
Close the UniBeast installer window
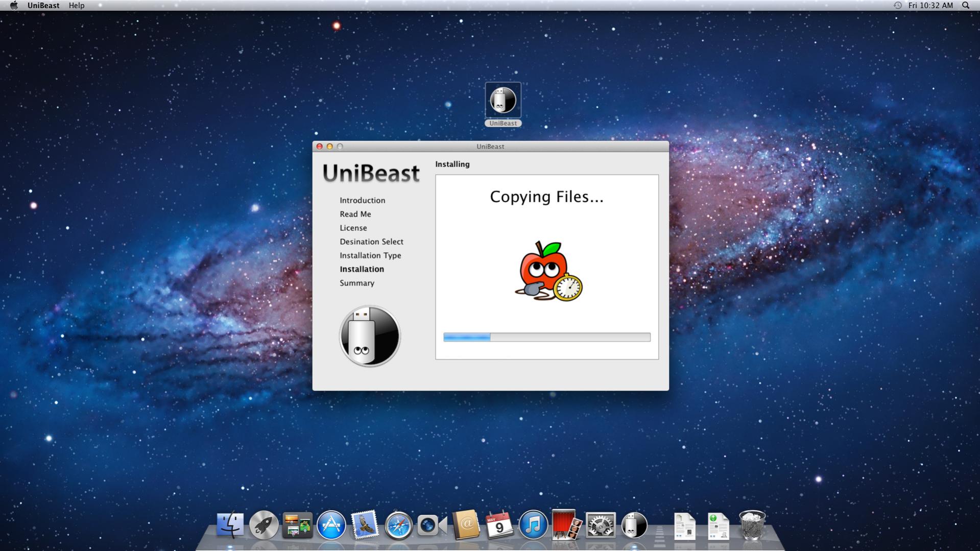tap(320, 147)
